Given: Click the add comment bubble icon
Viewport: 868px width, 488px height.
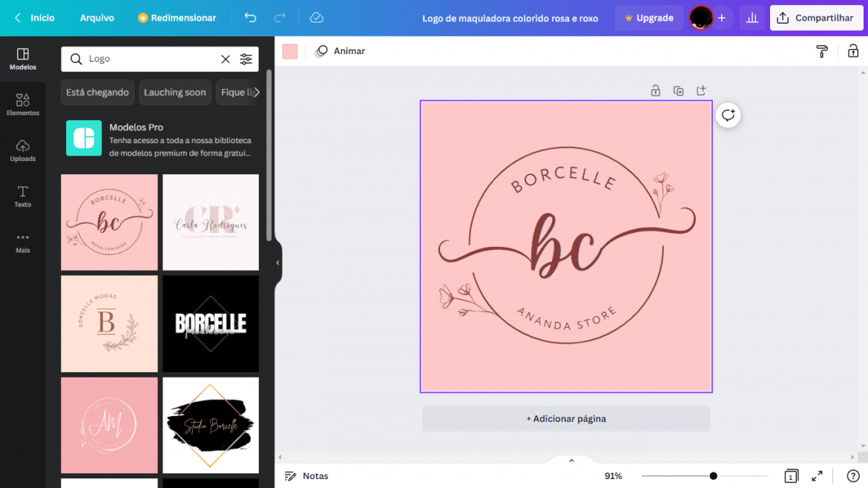Looking at the screenshot, I should 728,115.
